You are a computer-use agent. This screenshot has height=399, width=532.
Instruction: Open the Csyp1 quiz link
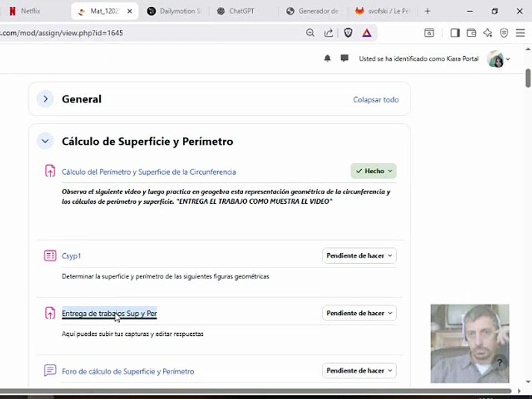tap(71, 256)
